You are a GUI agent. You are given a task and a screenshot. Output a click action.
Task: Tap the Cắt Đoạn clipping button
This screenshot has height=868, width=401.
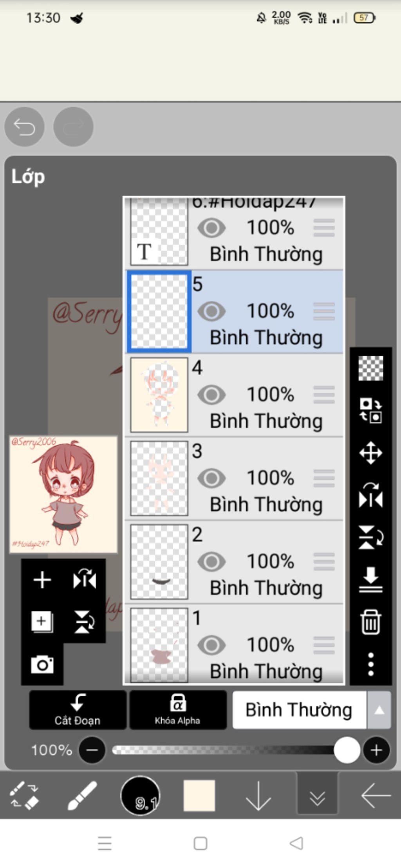pyautogui.click(x=78, y=710)
